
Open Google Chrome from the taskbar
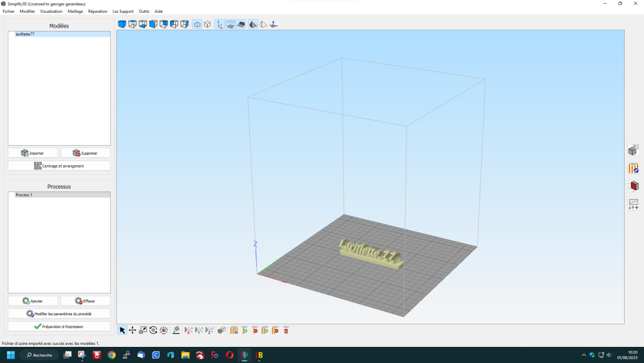pos(111,355)
